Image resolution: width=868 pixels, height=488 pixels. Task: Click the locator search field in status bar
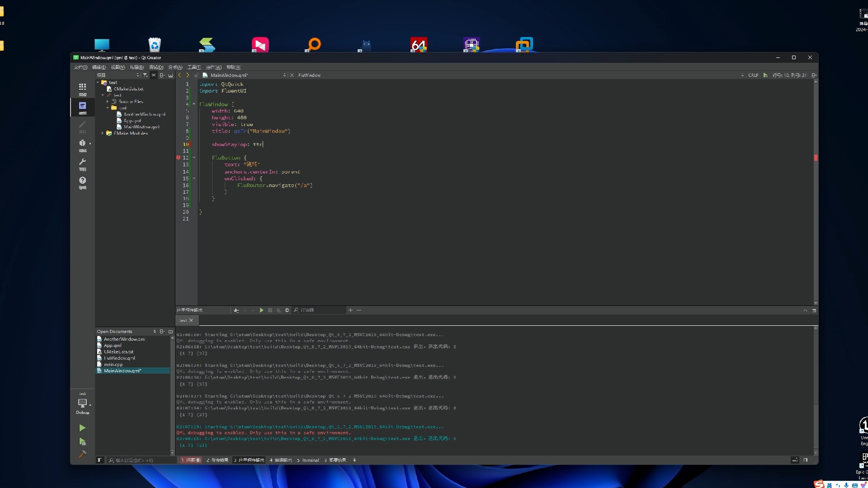point(141,460)
